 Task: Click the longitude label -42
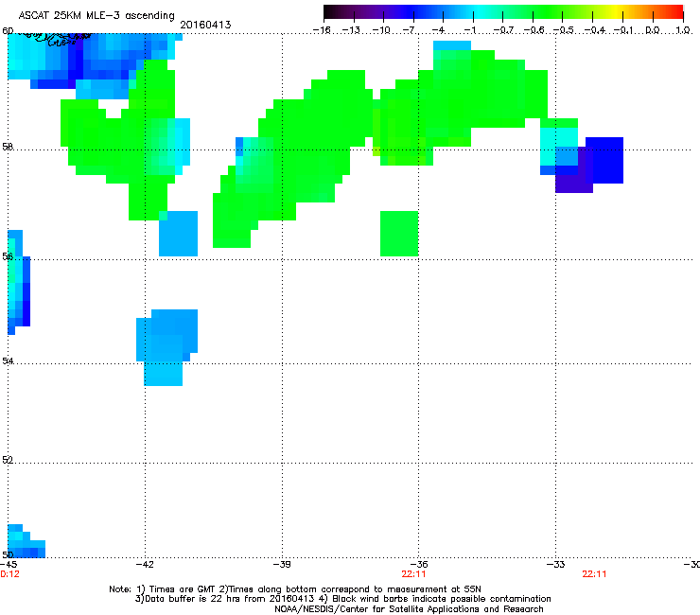pos(145,565)
